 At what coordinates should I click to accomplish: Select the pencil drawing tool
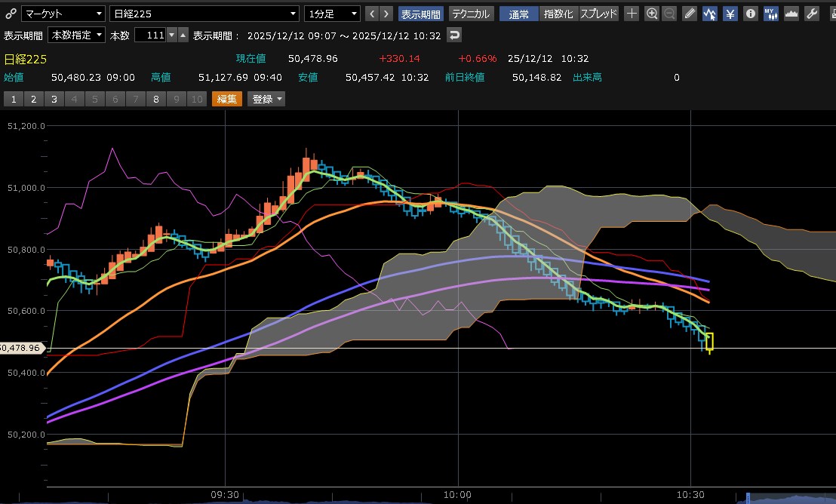pos(690,14)
